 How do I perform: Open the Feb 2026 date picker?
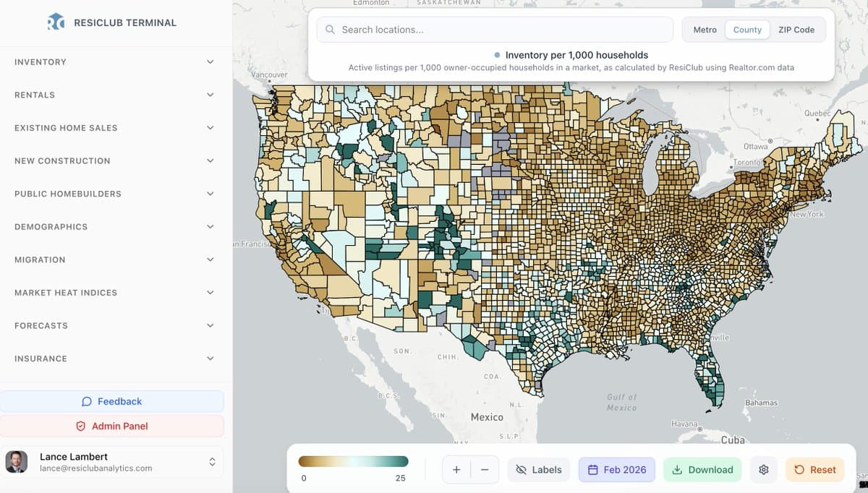point(616,469)
